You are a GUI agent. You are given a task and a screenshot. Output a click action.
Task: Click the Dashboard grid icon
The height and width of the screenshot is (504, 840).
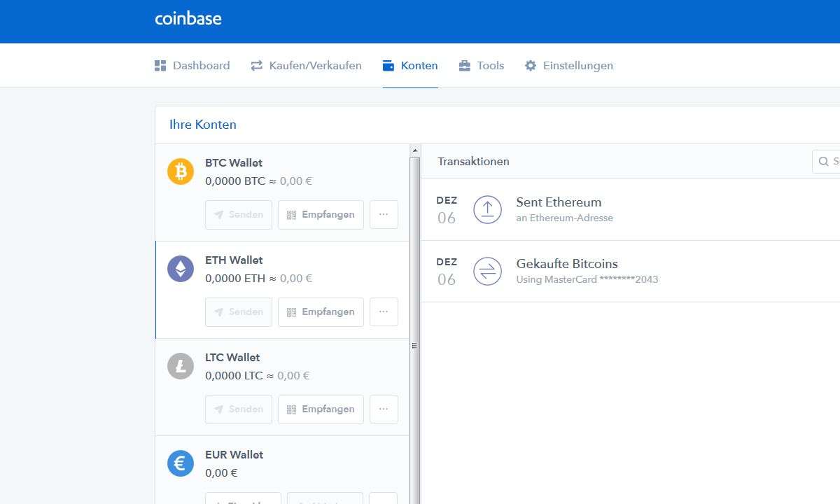pos(160,66)
